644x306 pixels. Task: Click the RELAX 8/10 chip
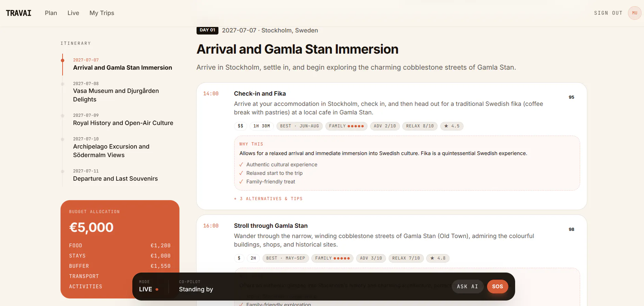point(420,126)
